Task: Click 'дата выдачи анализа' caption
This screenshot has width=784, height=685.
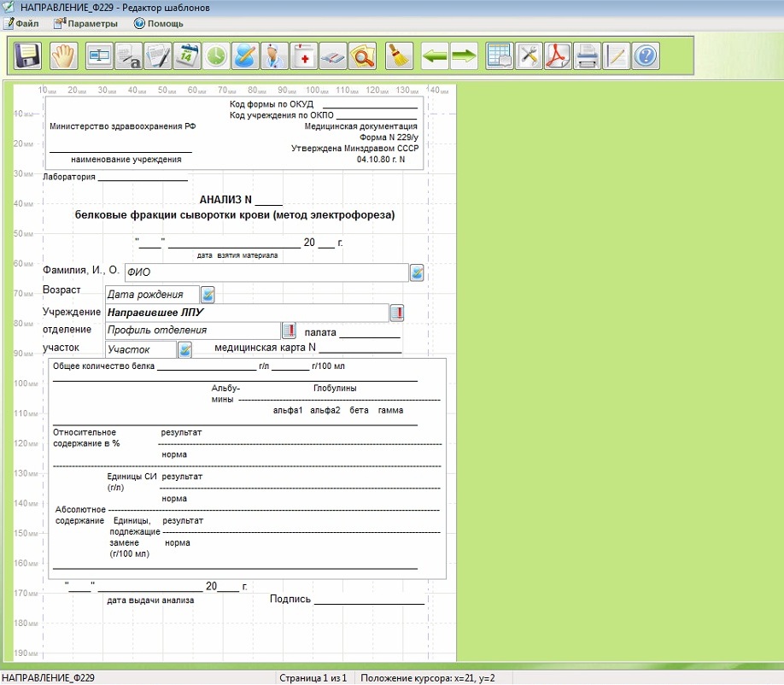Action: (x=150, y=600)
